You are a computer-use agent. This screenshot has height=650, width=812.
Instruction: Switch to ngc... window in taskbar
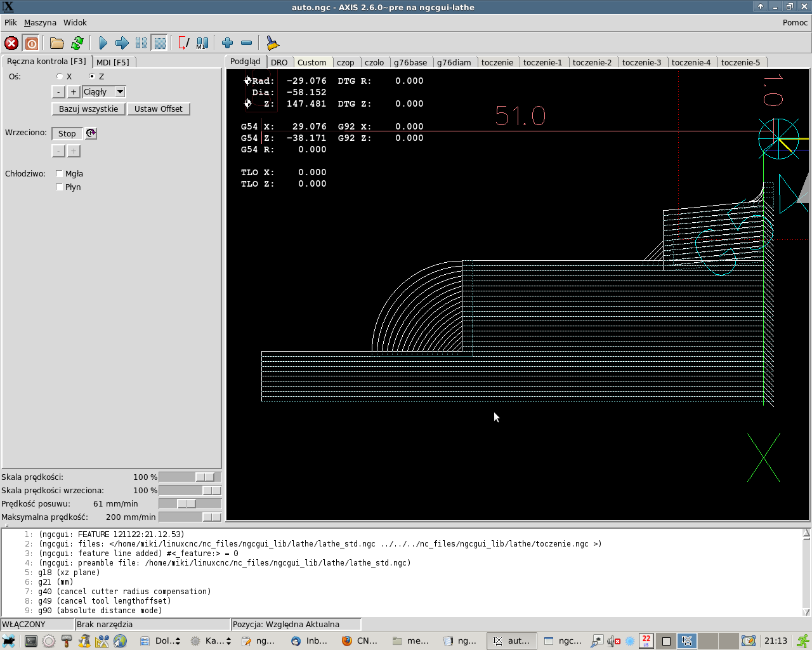pos(563,641)
